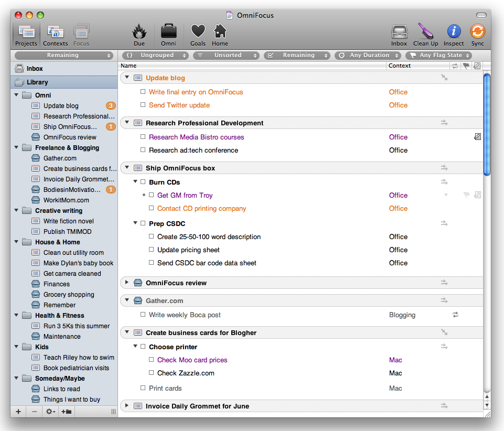
Task: Click Blogging context for Boca post
Action: pyautogui.click(x=402, y=315)
